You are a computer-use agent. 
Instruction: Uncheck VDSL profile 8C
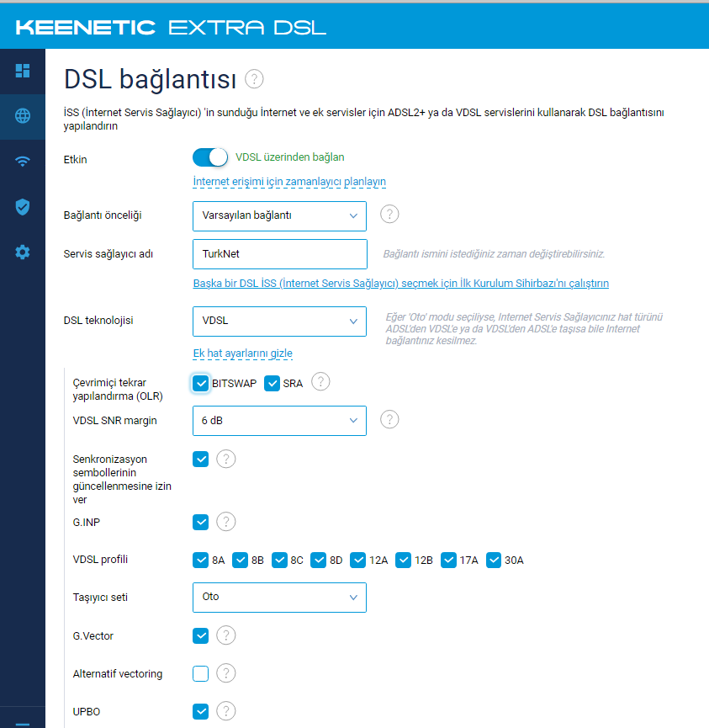(x=279, y=560)
